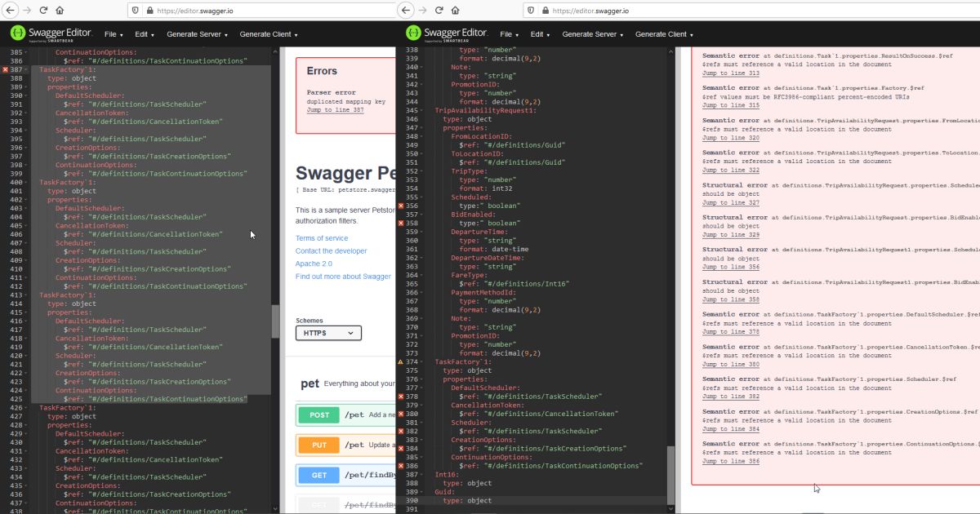The width and height of the screenshot is (980, 514).
Task: Click Jump to line 313 link
Action: click(730, 73)
